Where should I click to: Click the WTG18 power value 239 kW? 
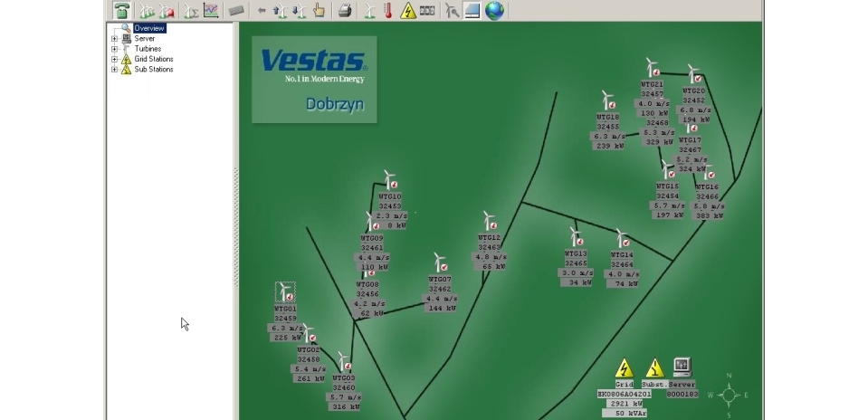[x=608, y=146]
